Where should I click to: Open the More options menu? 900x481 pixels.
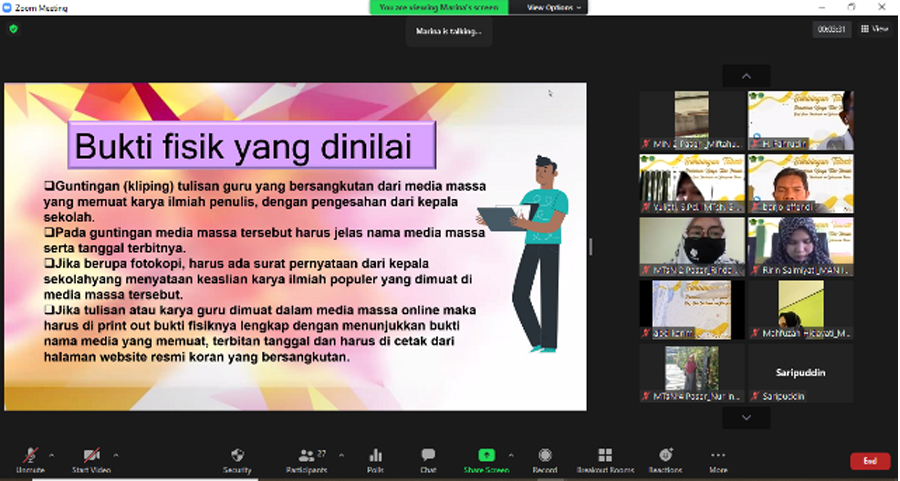(x=718, y=457)
